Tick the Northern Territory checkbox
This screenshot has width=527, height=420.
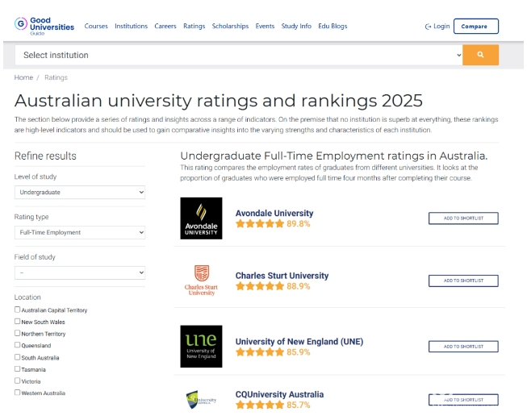point(17,333)
